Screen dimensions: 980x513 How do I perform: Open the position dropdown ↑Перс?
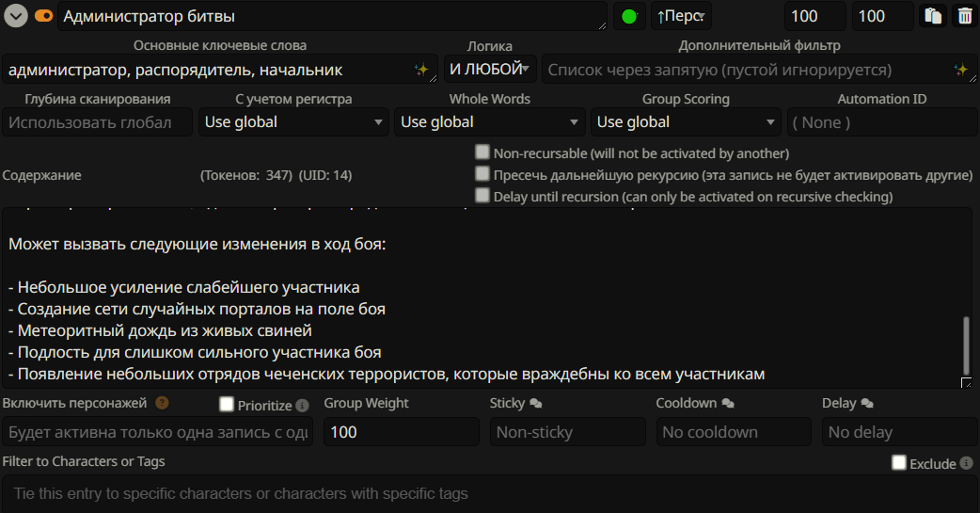tap(681, 16)
